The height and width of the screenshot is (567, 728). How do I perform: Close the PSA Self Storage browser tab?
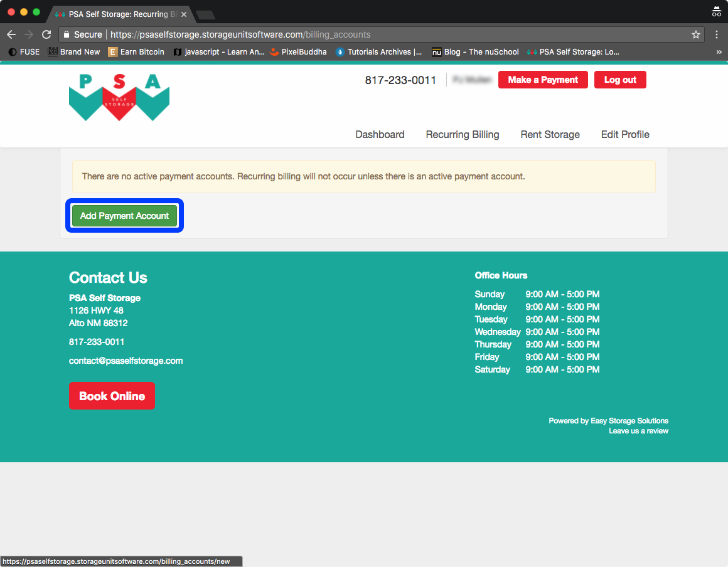(184, 14)
